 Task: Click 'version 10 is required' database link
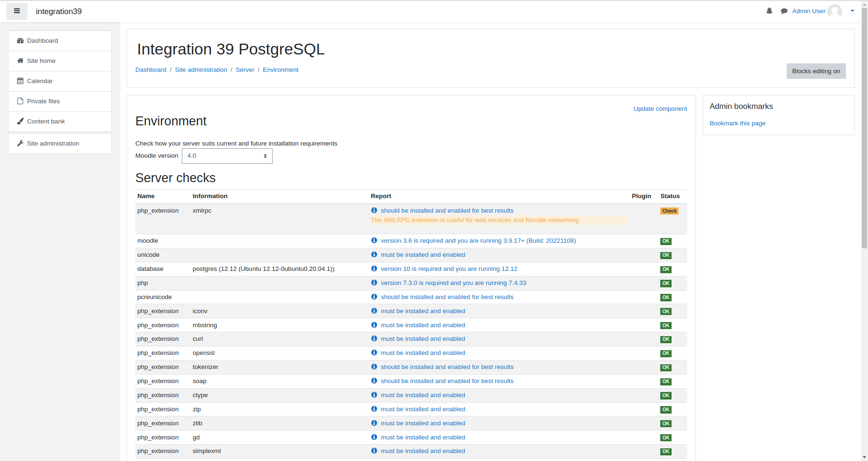coord(449,269)
